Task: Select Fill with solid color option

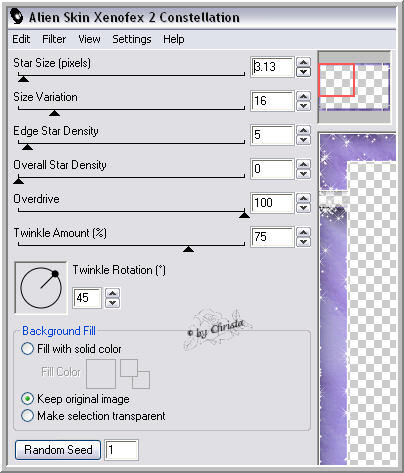Action: [x=27, y=349]
